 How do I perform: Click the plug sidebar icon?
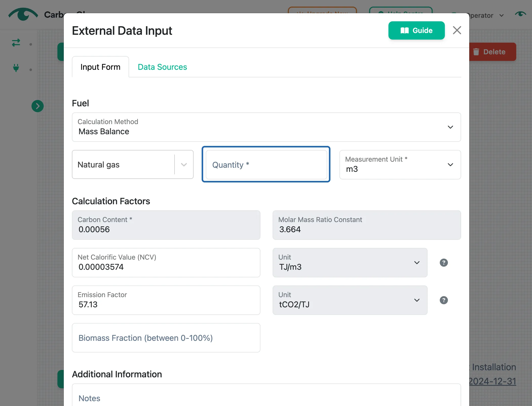tap(16, 68)
